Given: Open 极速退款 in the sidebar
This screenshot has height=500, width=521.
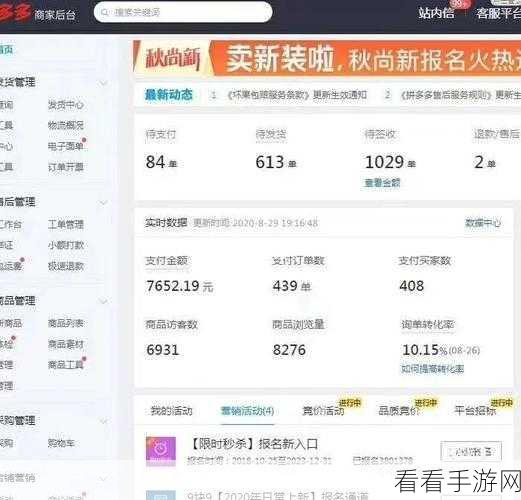Looking at the screenshot, I should [x=66, y=266].
